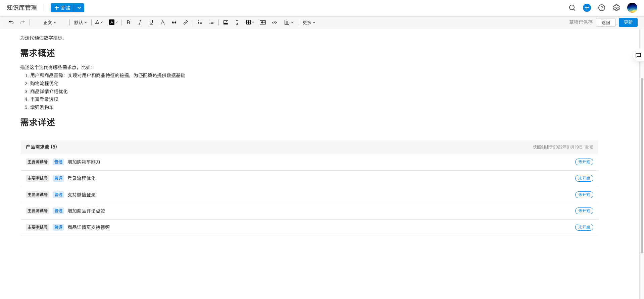
Task: Insert a Markdown block
Action: 263,22
